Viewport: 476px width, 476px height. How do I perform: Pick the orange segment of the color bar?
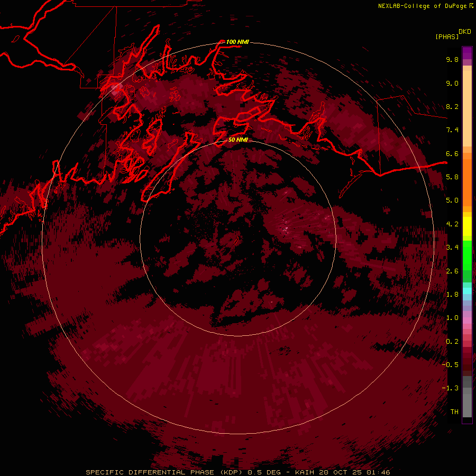tap(467, 182)
